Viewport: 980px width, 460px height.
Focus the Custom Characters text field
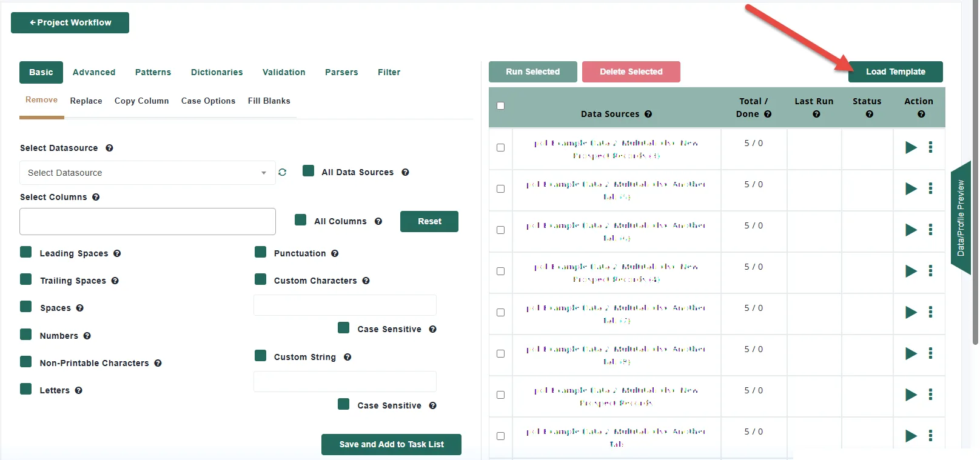(x=345, y=305)
